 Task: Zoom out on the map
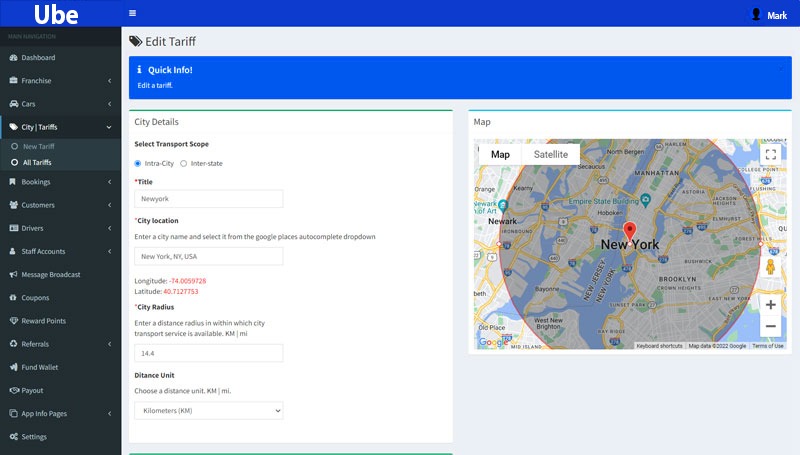770,326
